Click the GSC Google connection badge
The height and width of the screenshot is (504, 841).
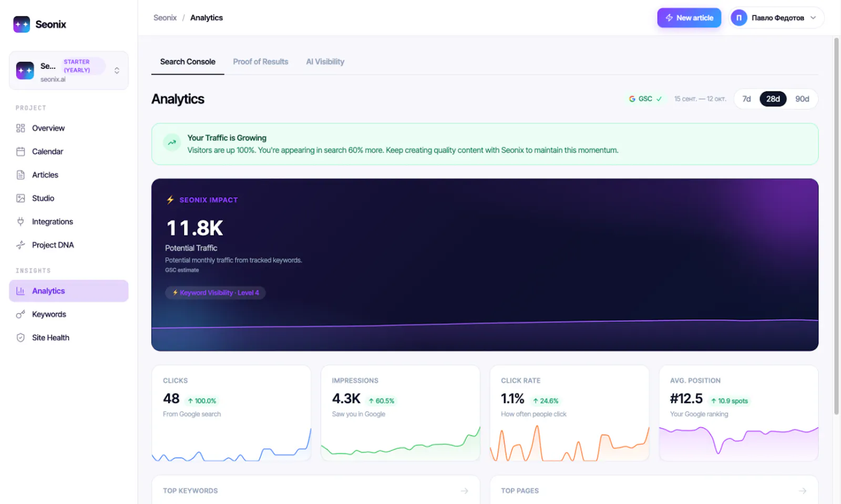pyautogui.click(x=645, y=99)
